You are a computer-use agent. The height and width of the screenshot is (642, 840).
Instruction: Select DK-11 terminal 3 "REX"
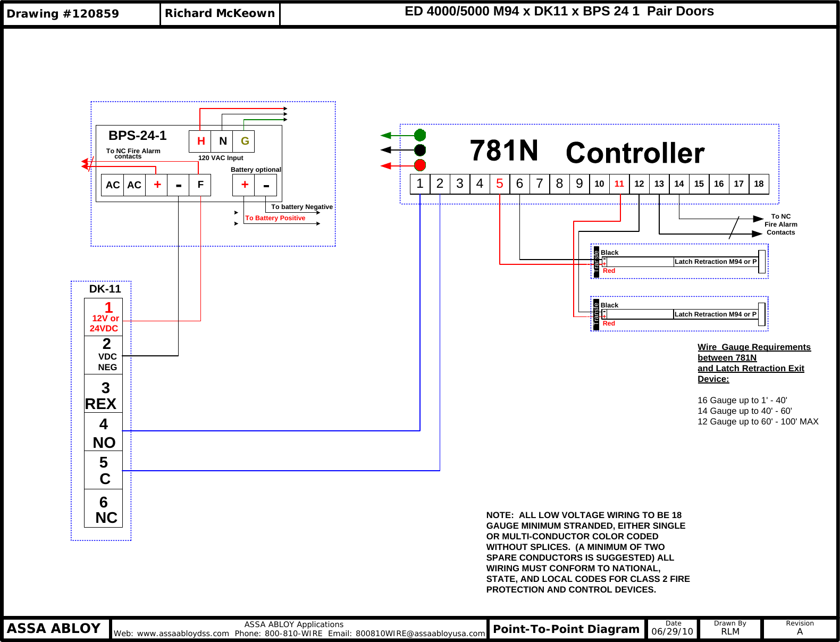click(104, 394)
